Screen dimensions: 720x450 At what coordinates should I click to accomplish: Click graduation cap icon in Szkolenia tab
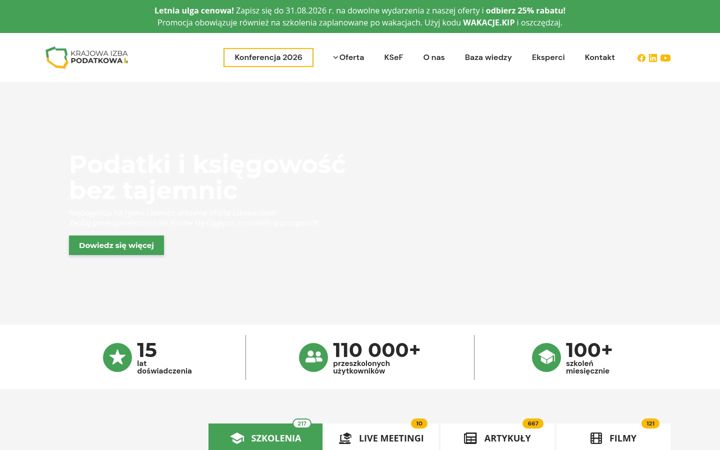[x=237, y=438]
